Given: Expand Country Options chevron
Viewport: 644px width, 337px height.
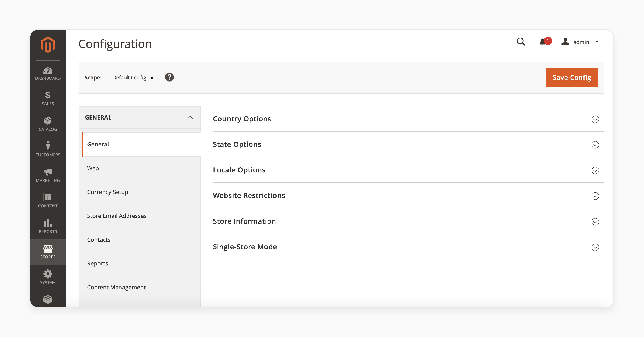Looking at the screenshot, I should (x=595, y=119).
